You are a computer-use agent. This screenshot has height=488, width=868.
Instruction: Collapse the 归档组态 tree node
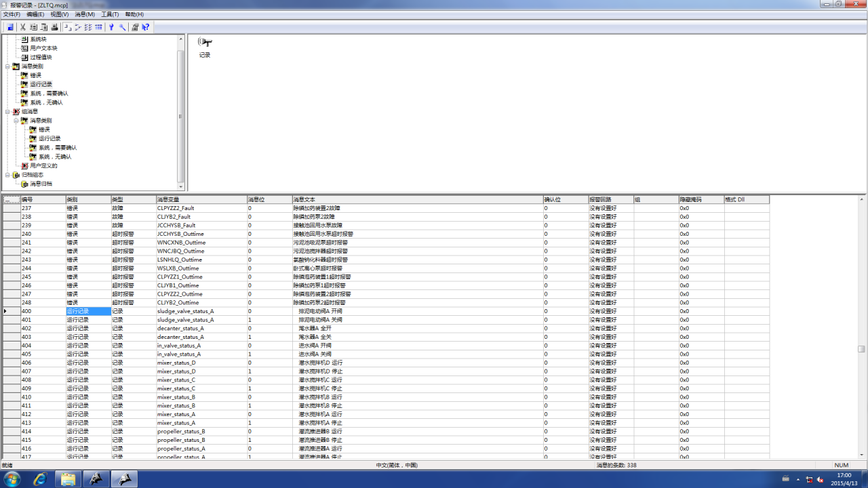click(x=7, y=175)
